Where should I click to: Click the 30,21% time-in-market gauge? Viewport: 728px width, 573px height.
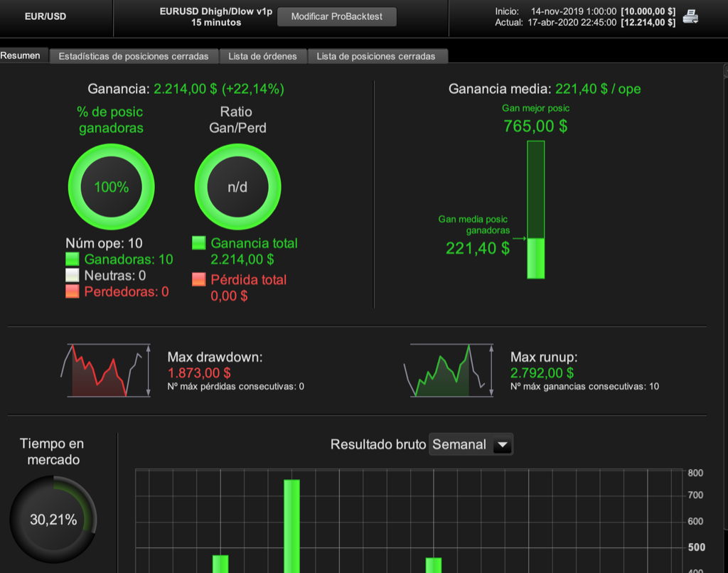point(53,519)
